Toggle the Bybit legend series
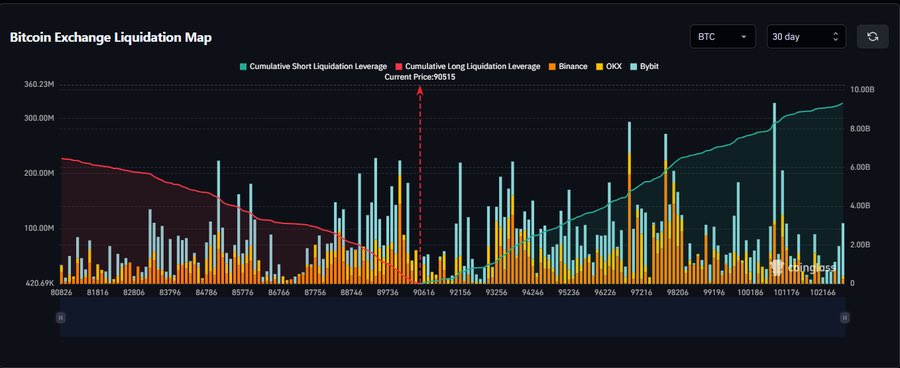The height and width of the screenshot is (368, 900). [x=644, y=67]
